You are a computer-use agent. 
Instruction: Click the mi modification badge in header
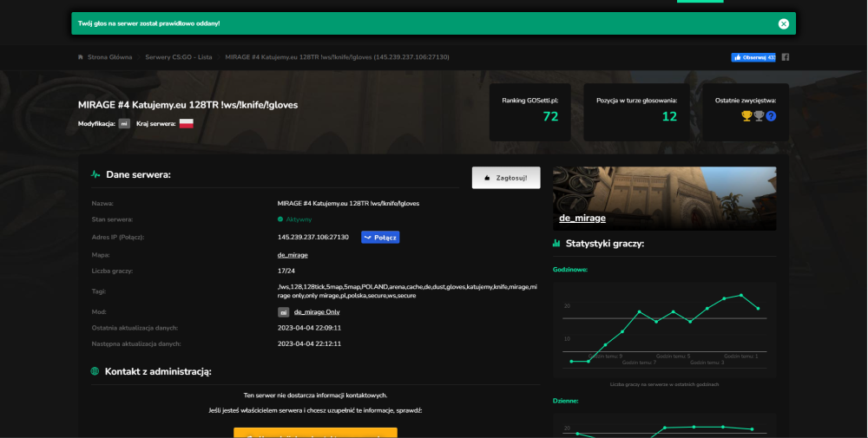[124, 124]
